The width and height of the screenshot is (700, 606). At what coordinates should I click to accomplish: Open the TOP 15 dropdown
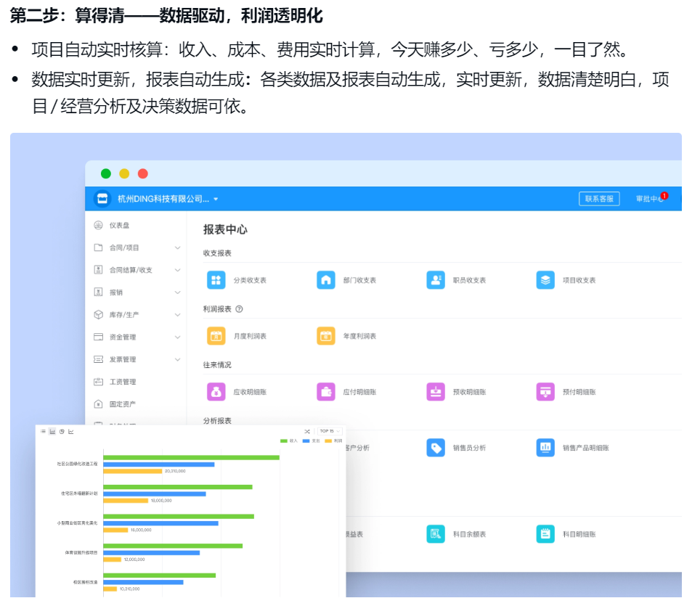(330, 431)
